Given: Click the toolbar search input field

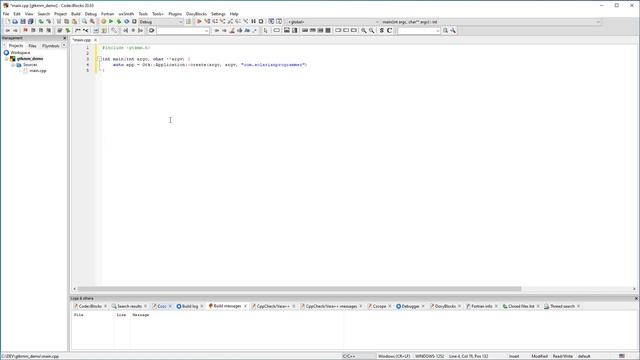Looking at the screenshot, I should [x=419, y=31].
